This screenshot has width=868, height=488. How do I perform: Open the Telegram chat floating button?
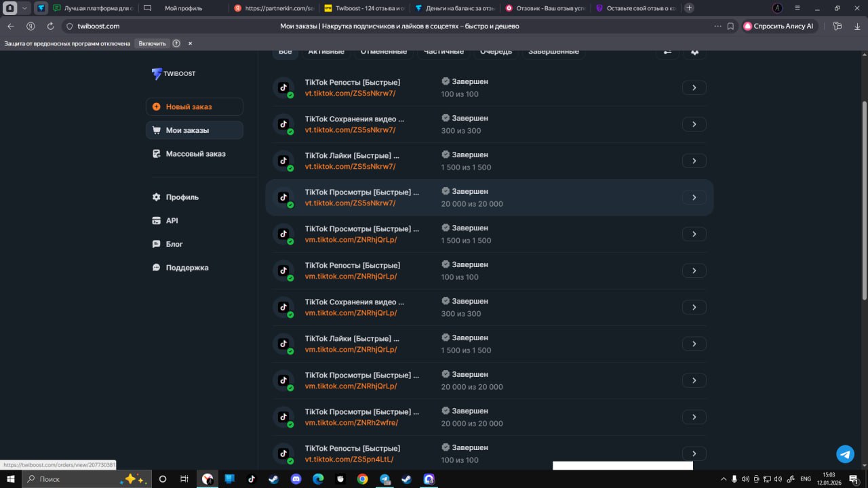[x=845, y=454]
